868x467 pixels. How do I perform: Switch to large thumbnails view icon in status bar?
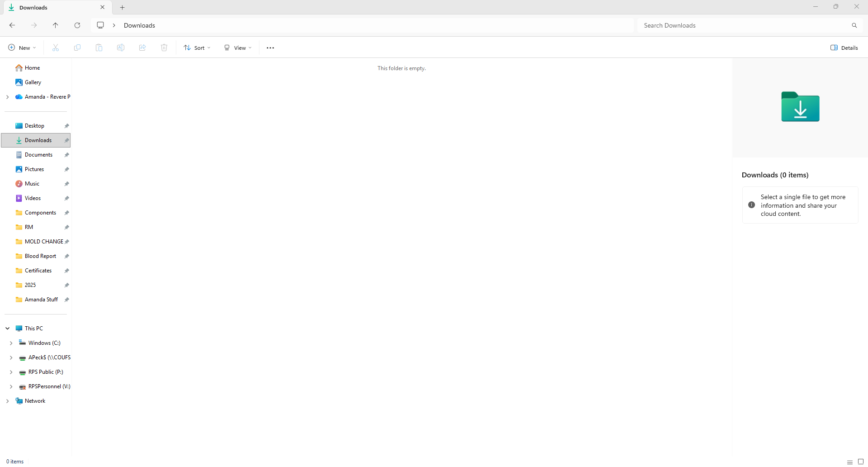pyautogui.click(x=861, y=462)
